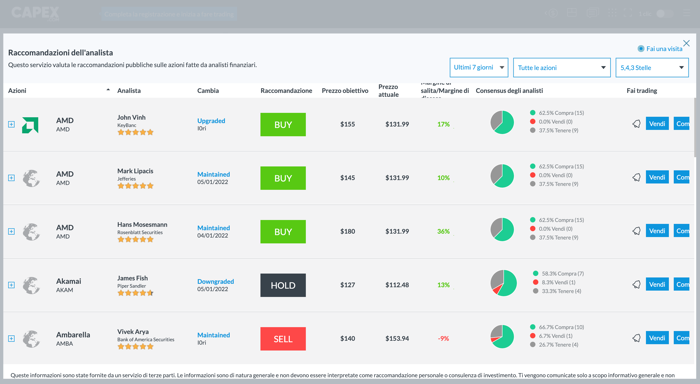This screenshot has width=700, height=384.
Task: Click the Ambarella globe icon
Action: 31,339
